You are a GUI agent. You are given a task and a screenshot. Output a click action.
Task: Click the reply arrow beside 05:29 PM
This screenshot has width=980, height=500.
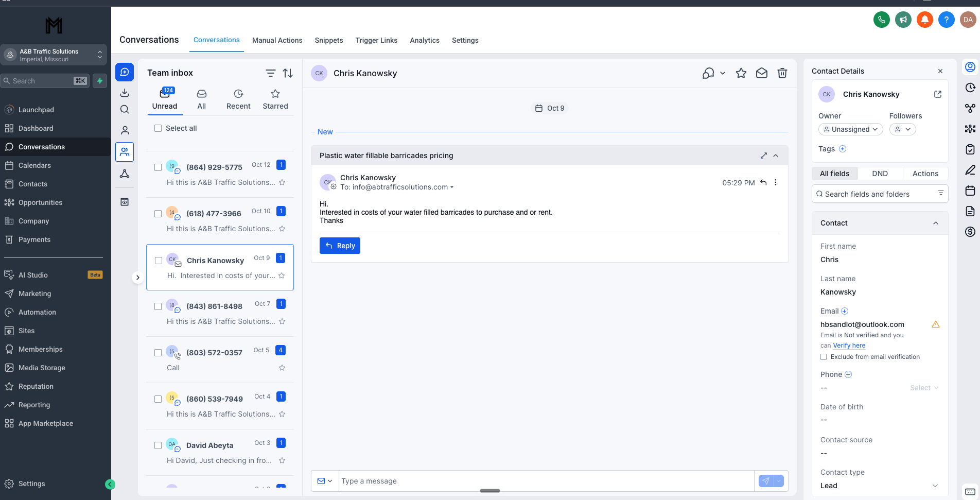click(763, 182)
